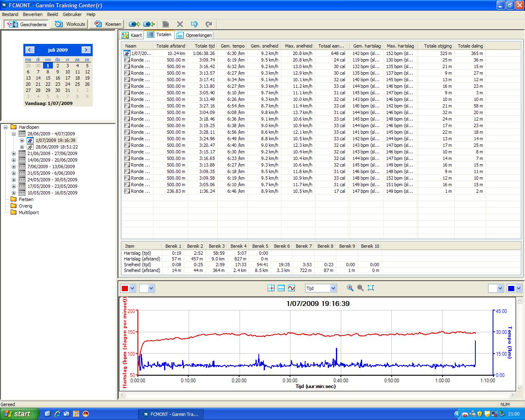
Task: Click the Snelheid (afstand) zone row
Action: coord(251,271)
